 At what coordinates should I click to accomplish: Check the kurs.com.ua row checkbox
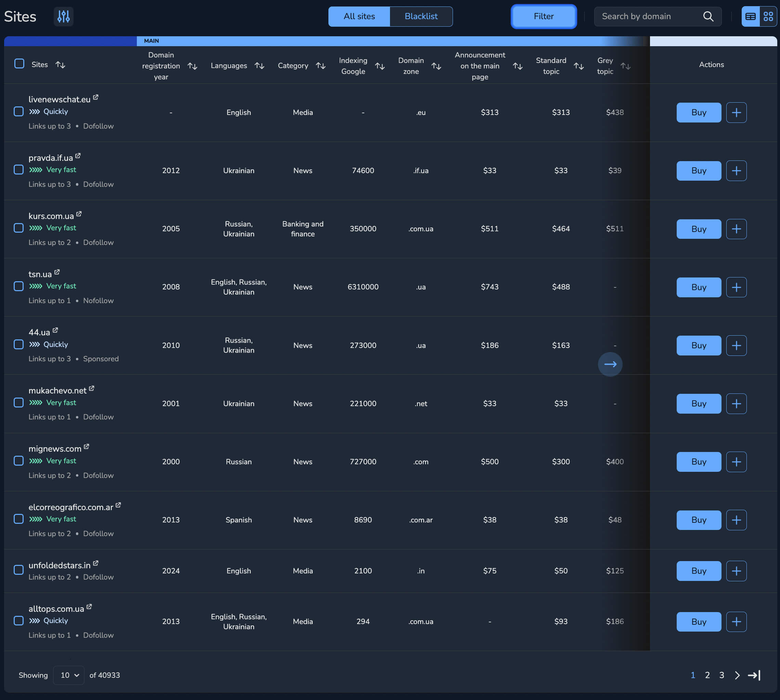18,228
